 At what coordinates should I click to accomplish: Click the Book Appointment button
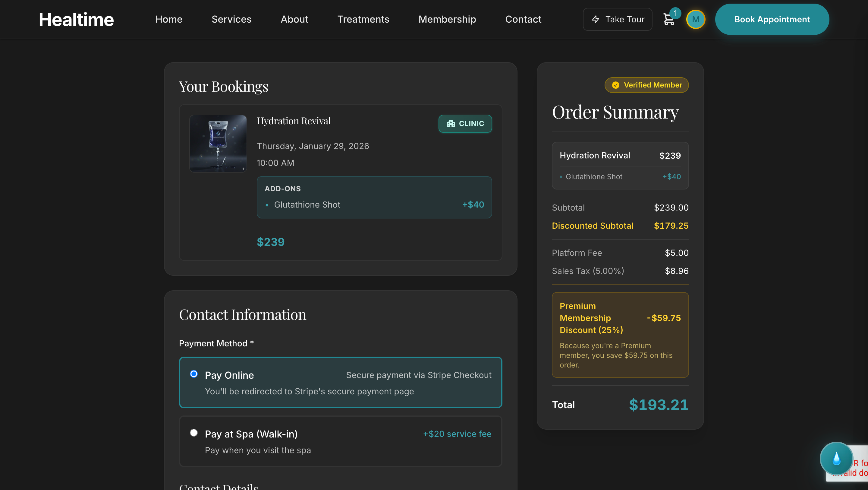[x=772, y=19]
